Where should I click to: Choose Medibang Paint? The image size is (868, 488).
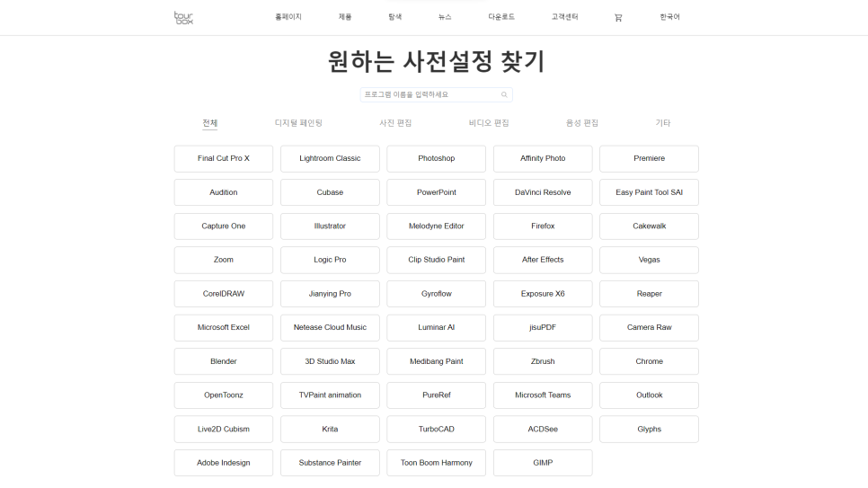[x=436, y=361]
